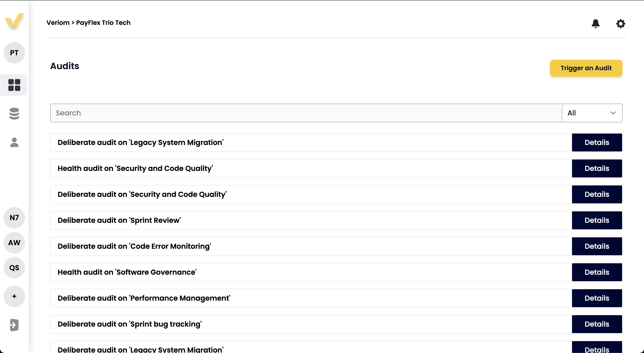Open Details for Code Error Monitoring audit
The width and height of the screenshot is (644, 353).
tap(597, 246)
